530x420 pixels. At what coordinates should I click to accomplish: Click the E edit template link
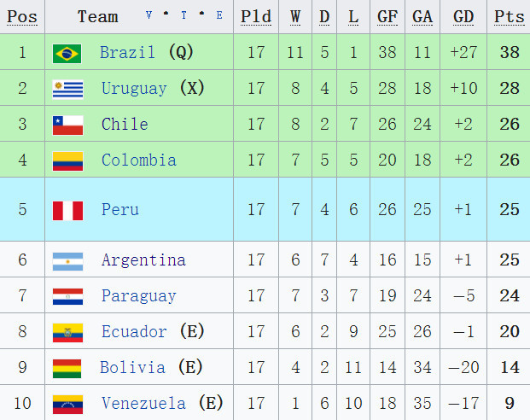coord(219,15)
